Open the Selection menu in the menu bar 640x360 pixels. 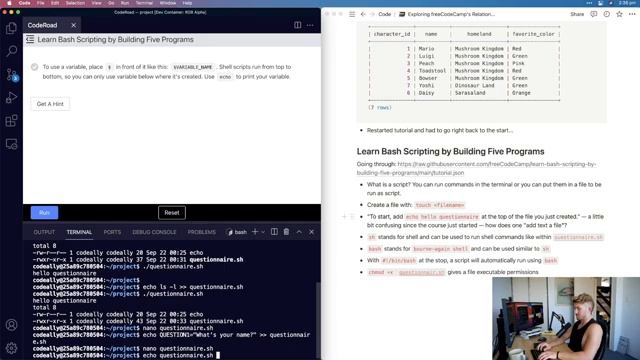coord(75,3)
